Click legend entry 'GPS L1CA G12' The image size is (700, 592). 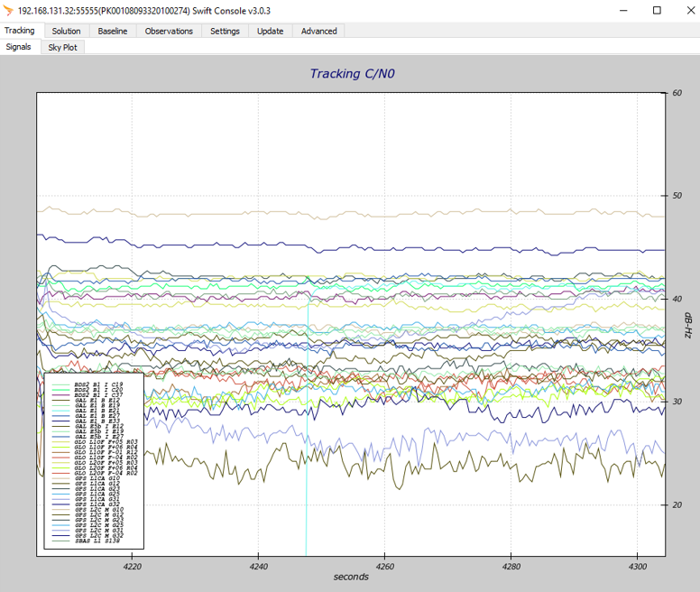point(87,484)
